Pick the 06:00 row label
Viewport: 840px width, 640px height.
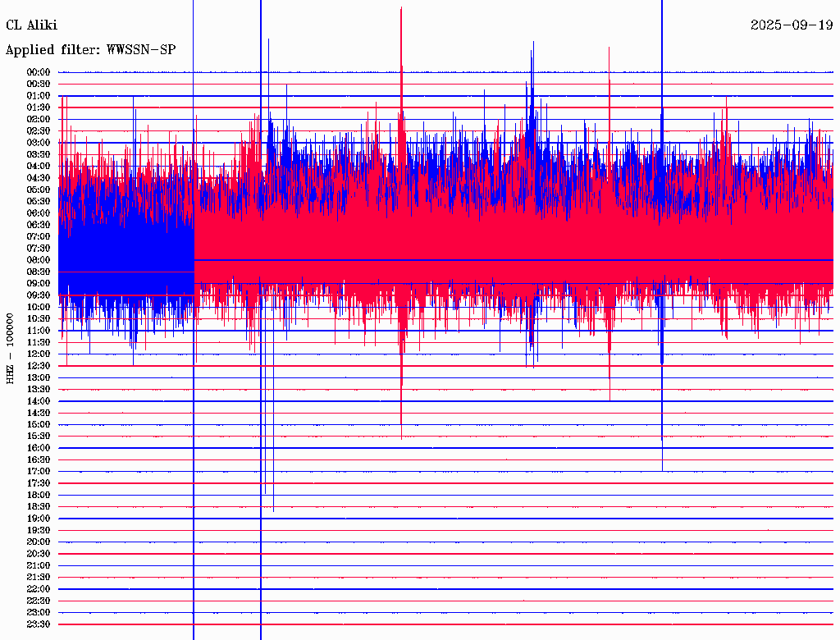tap(39, 213)
